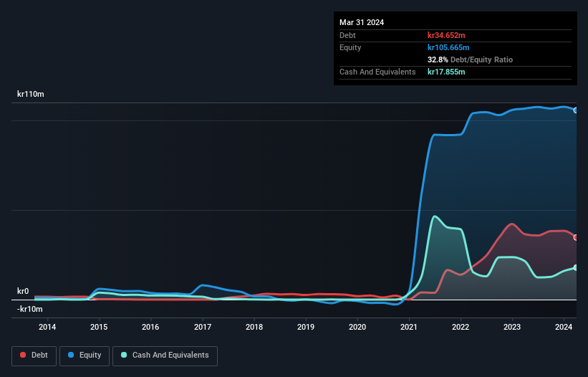The image size is (588, 377).
Task: Click the 2020 x-axis label
Action: pyautogui.click(x=357, y=327)
